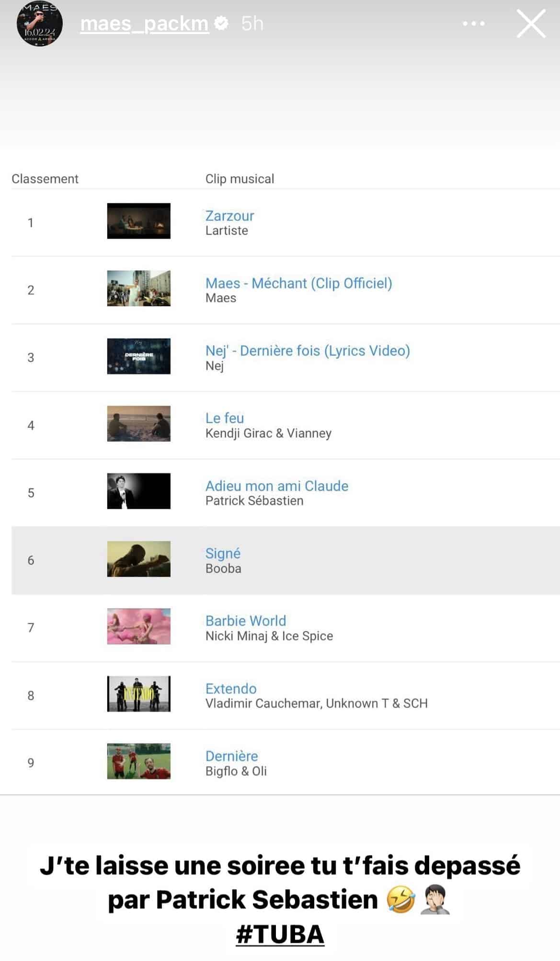
Task: Tap the #TUBA hashtag
Action: coord(280,935)
